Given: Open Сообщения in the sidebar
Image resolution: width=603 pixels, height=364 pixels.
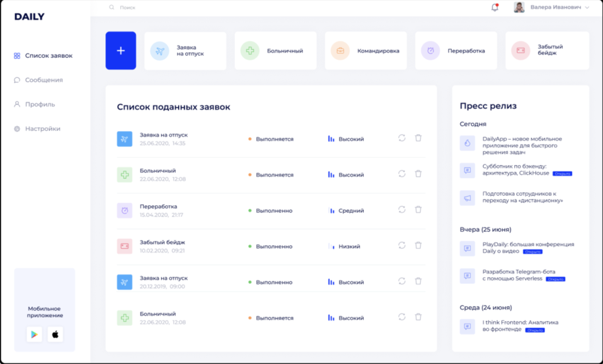Looking at the screenshot, I should (43, 80).
